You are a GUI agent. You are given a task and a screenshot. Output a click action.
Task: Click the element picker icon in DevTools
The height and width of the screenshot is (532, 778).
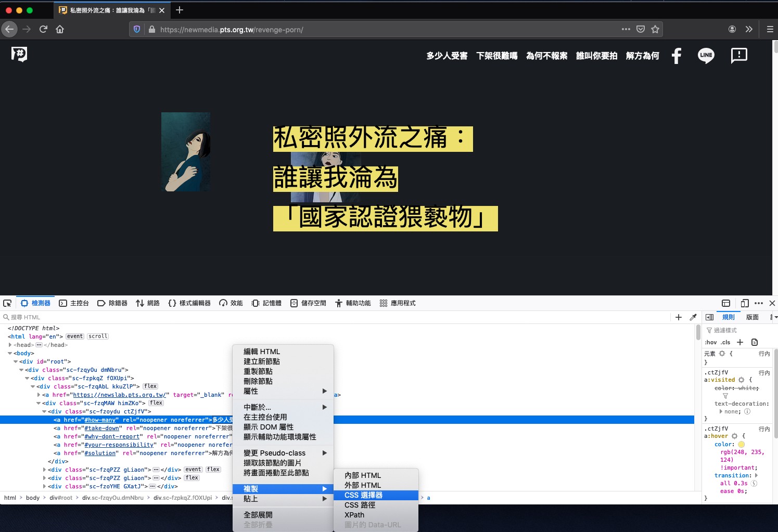[x=7, y=303]
